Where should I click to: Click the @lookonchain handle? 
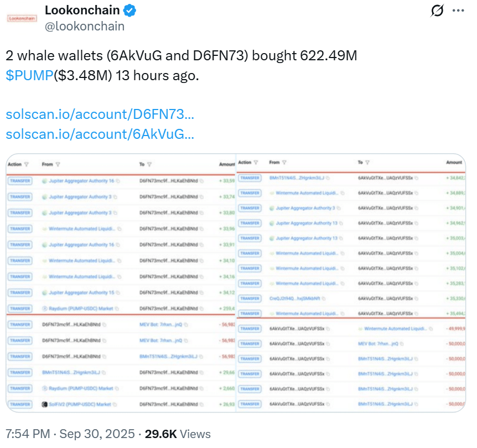(x=84, y=26)
